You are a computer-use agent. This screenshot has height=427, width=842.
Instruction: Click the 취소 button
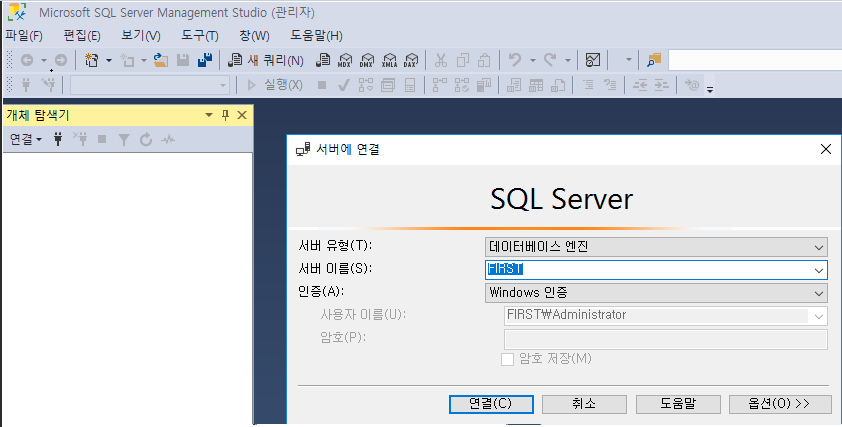coord(584,404)
